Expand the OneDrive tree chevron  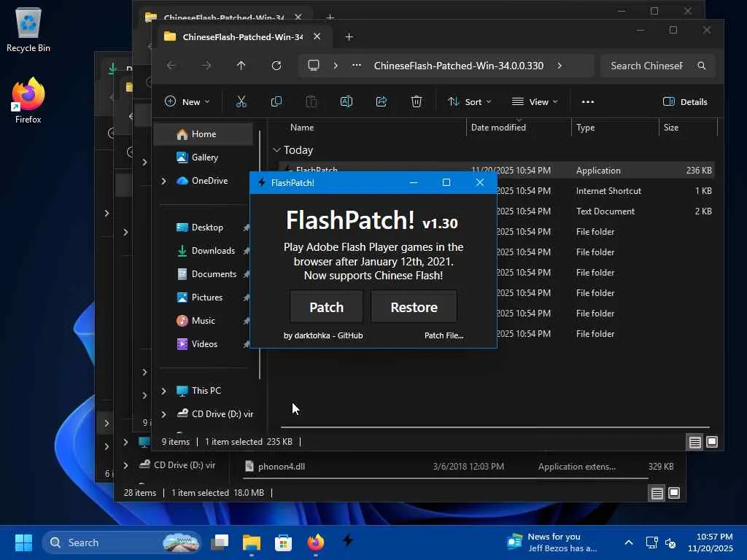(x=164, y=181)
